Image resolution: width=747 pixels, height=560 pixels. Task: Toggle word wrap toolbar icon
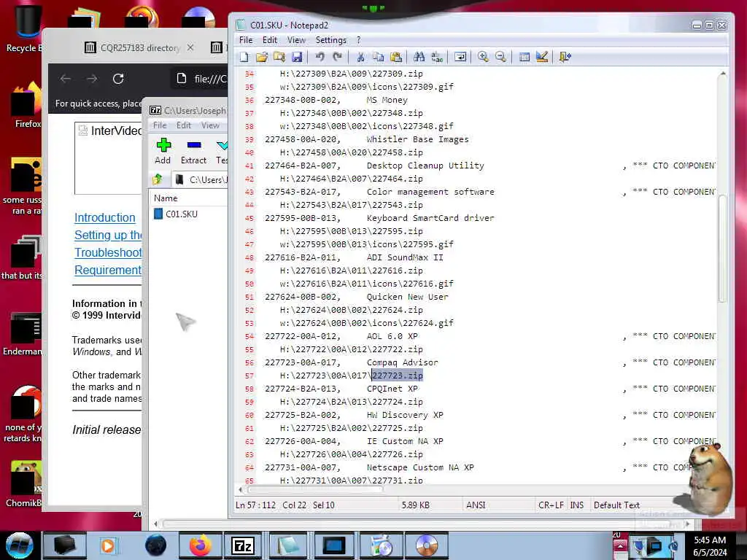(x=460, y=57)
